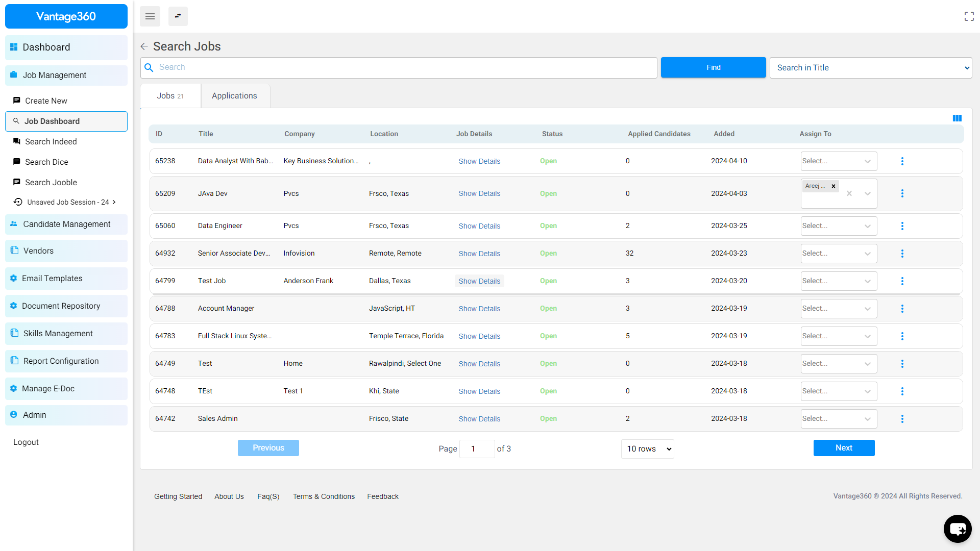Open the column view toggle icon

point(957,118)
